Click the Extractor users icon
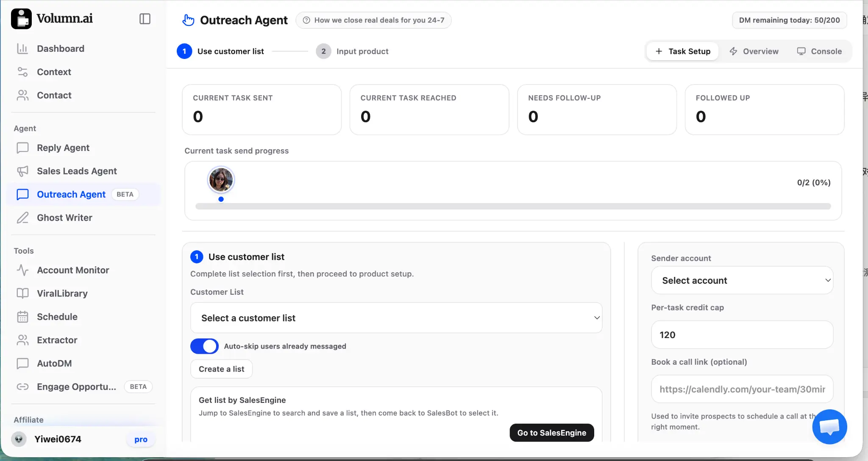 click(x=22, y=340)
